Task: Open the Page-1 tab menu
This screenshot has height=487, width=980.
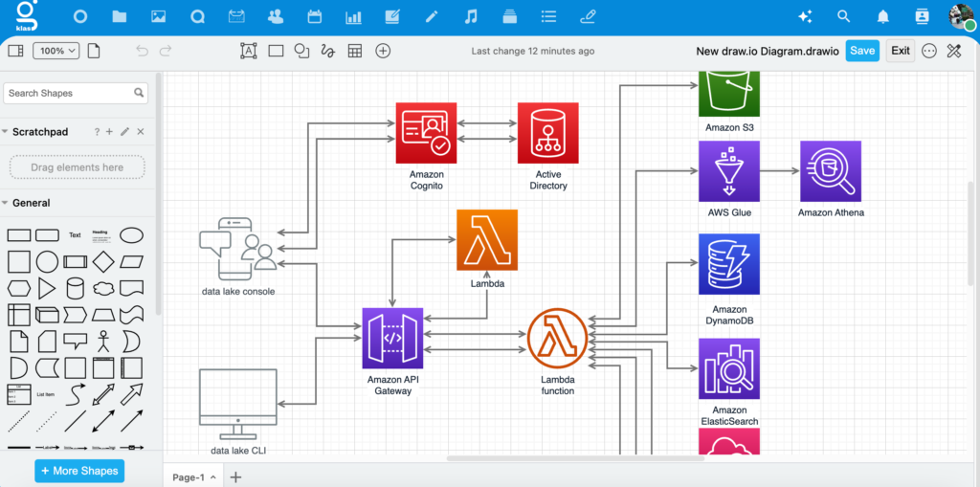Action: (x=194, y=477)
